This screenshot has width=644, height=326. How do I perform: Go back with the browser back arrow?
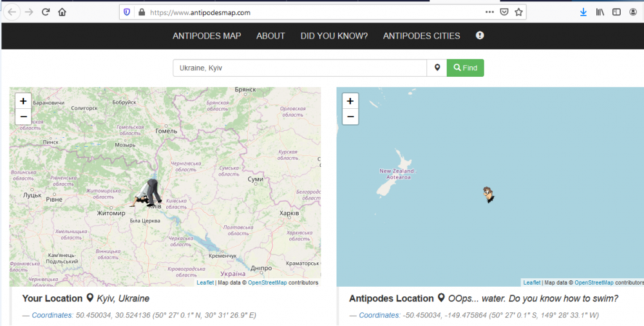click(x=12, y=12)
